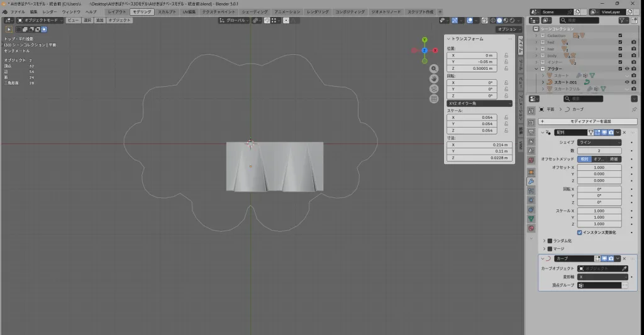Enable the インスタンス実体化 checkbox
Image resolution: width=644 pixels, height=335 pixels.
pos(580,232)
